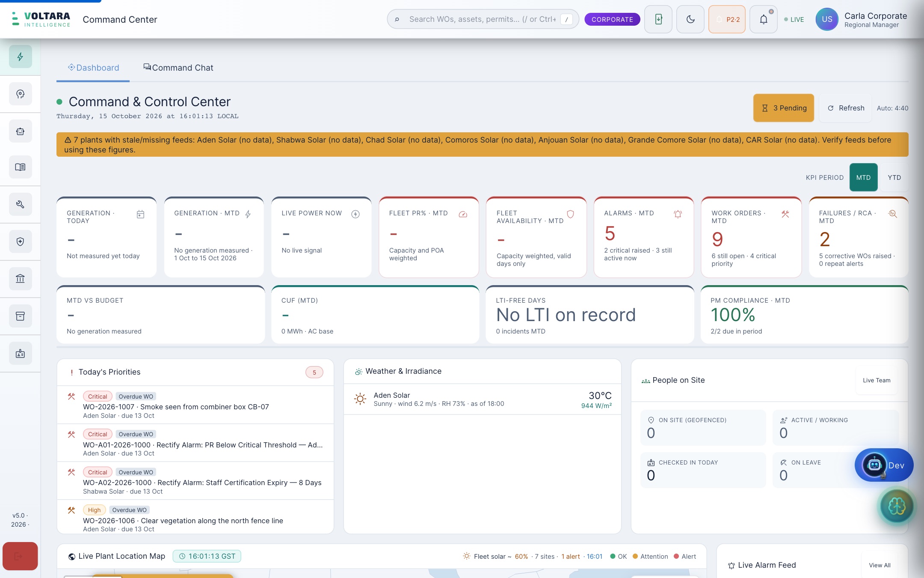Viewport: 924px width, 578px height.
Task: Open WO-A02-2026-1000 Staff Certification Expiry
Action: pos(195,481)
